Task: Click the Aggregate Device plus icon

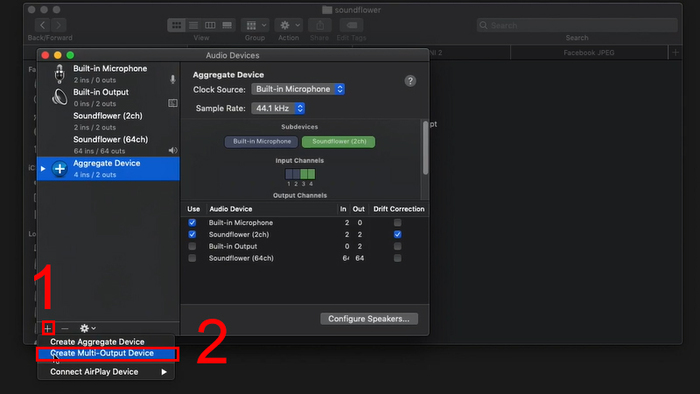Action: click(59, 169)
